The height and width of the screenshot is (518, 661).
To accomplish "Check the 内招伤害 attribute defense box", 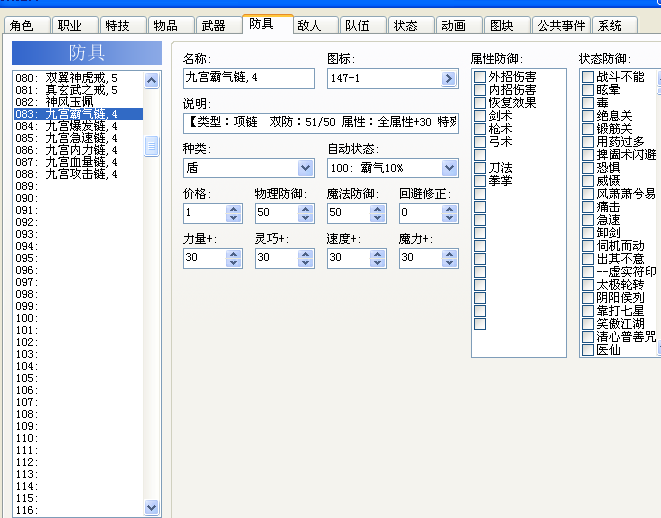I will (480, 90).
